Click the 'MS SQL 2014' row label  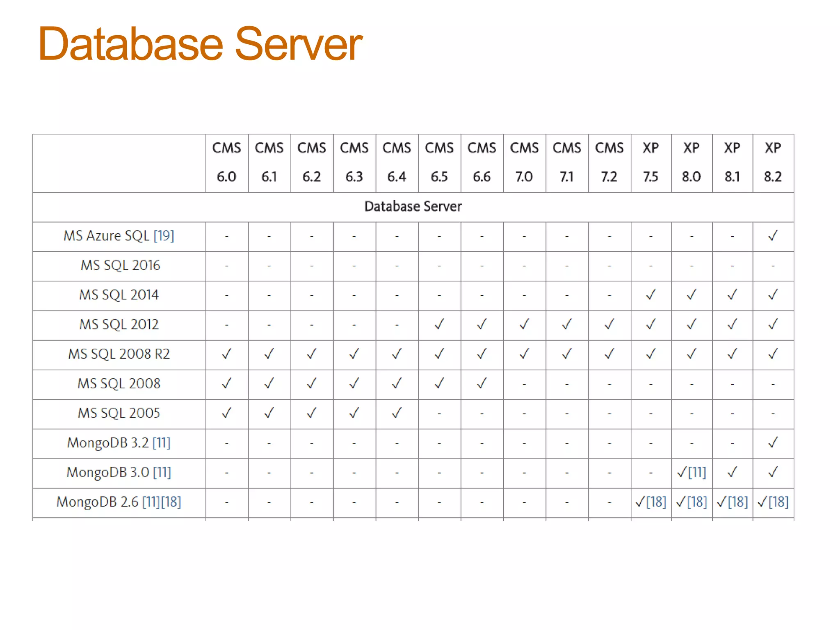[119, 295]
